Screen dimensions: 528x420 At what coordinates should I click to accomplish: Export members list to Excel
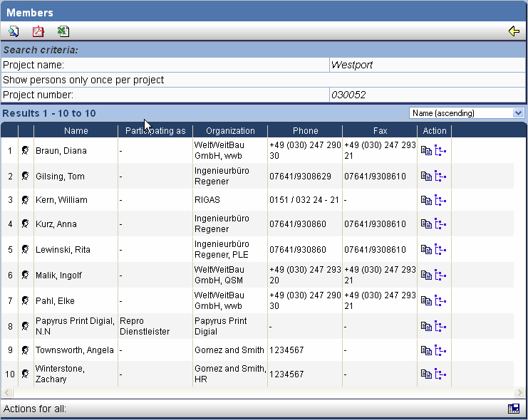click(x=63, y=31)
